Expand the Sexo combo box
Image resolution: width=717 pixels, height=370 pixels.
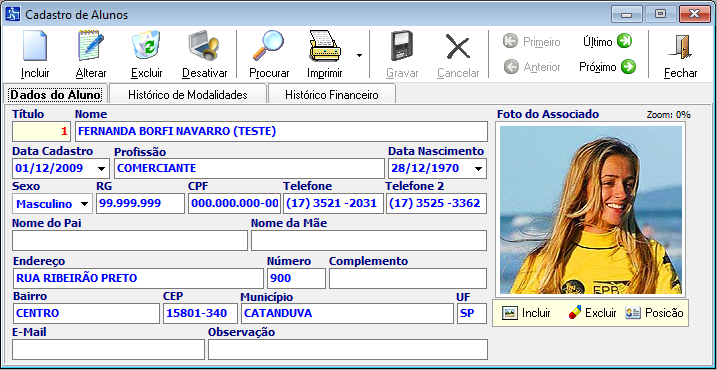[x=85, y=204]
